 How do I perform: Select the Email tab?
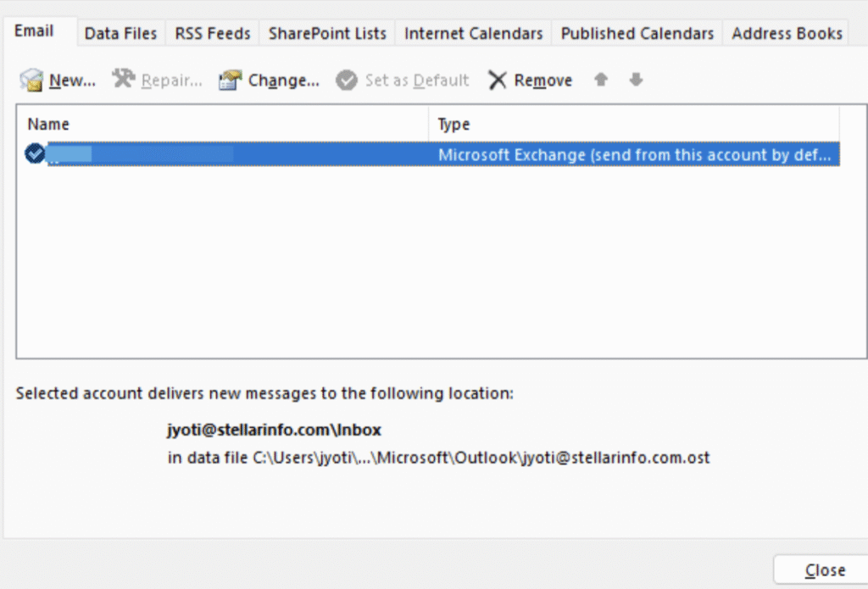(x=34, y=31)
